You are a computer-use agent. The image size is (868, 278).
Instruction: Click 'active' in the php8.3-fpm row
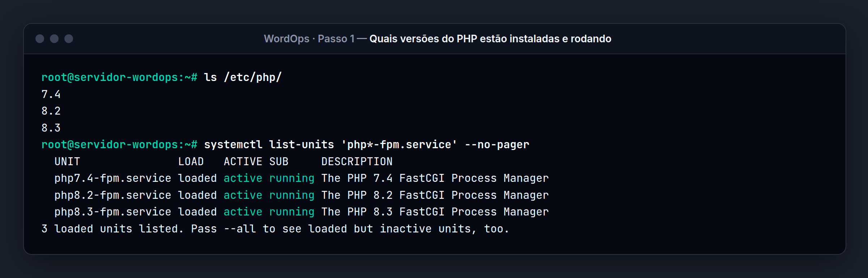pos(243,212)
